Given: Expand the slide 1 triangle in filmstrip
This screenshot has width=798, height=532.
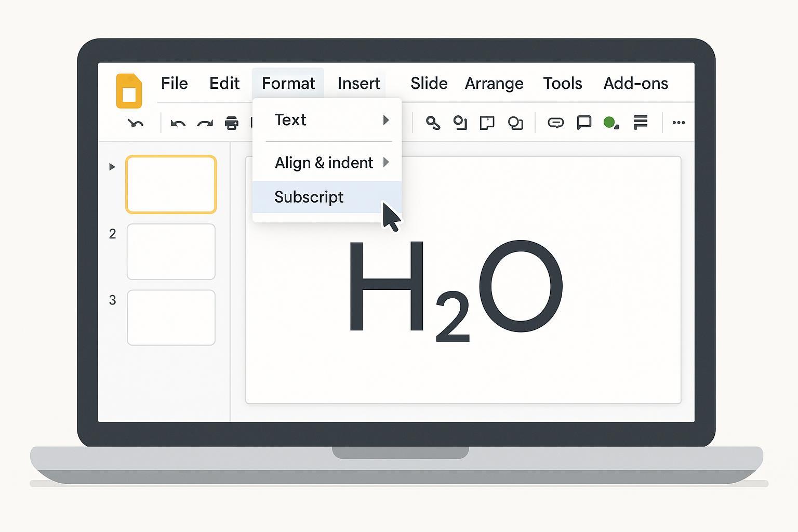Looking at the screenshot, I should [x=112, y=167].
